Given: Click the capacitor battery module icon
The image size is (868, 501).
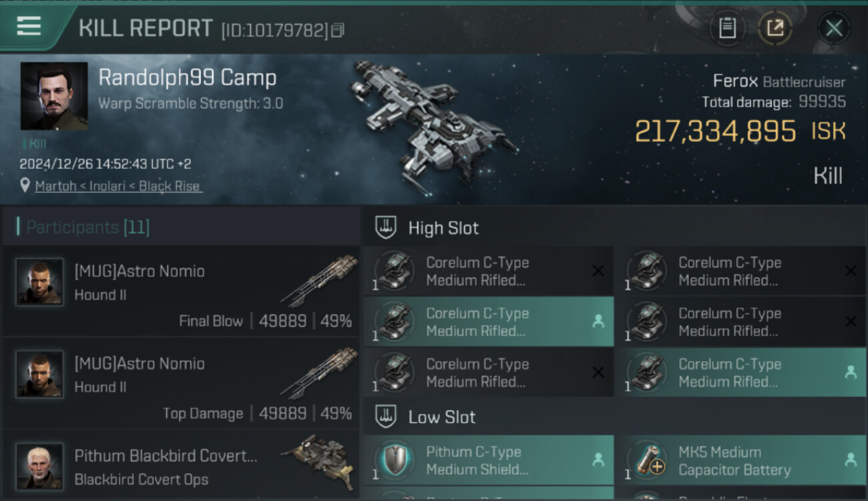Looking at the screenshot, I should click(647, 460).
